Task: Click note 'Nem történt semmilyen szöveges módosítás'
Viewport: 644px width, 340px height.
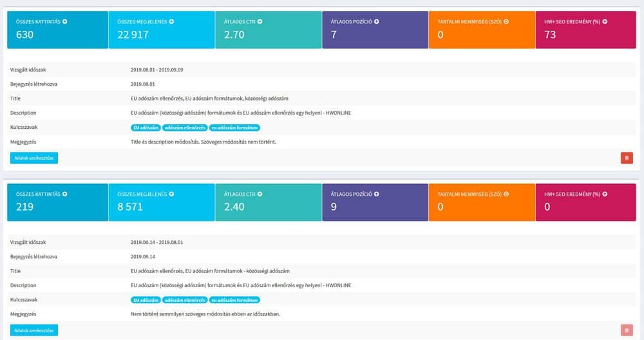Action: 205,314
